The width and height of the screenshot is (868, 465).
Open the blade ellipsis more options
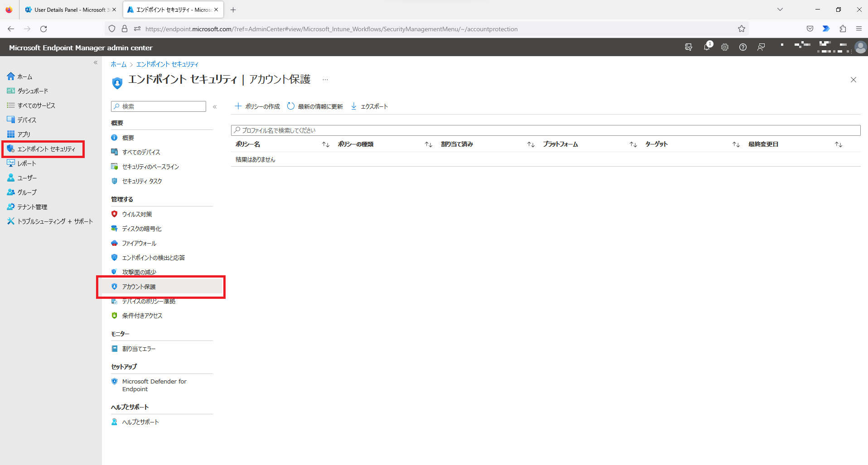pos(325,80)
